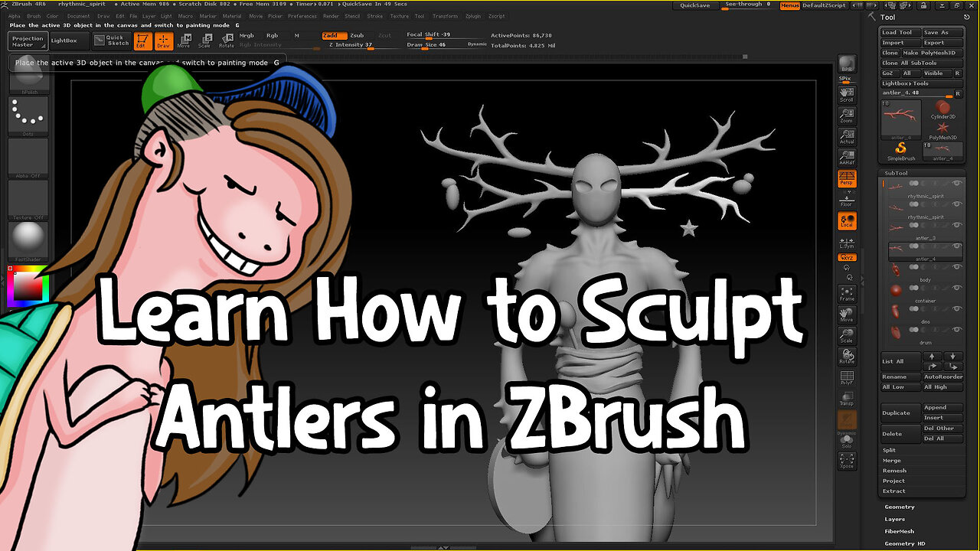Expand the Layers section
Screen dimensions: 980x551
(894, 519)
